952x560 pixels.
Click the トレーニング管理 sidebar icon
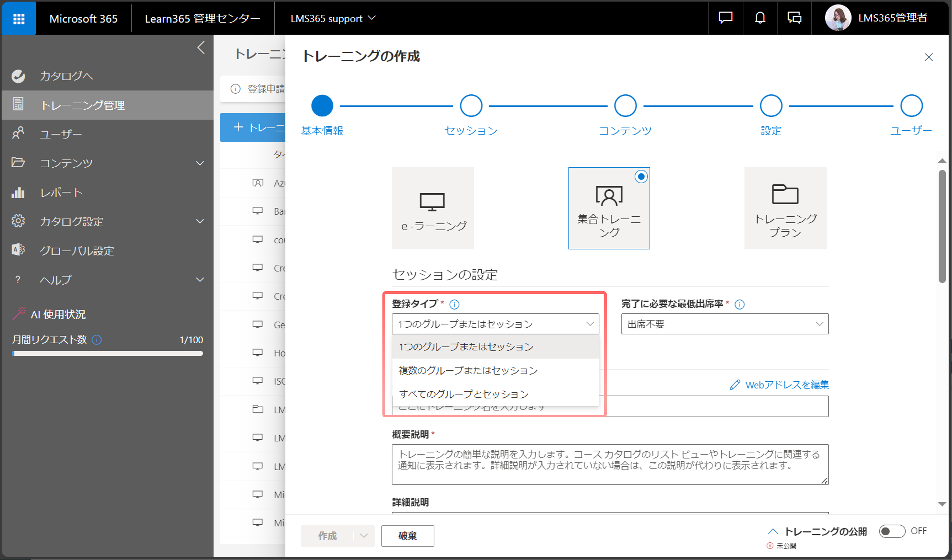[x=18, y=104]
